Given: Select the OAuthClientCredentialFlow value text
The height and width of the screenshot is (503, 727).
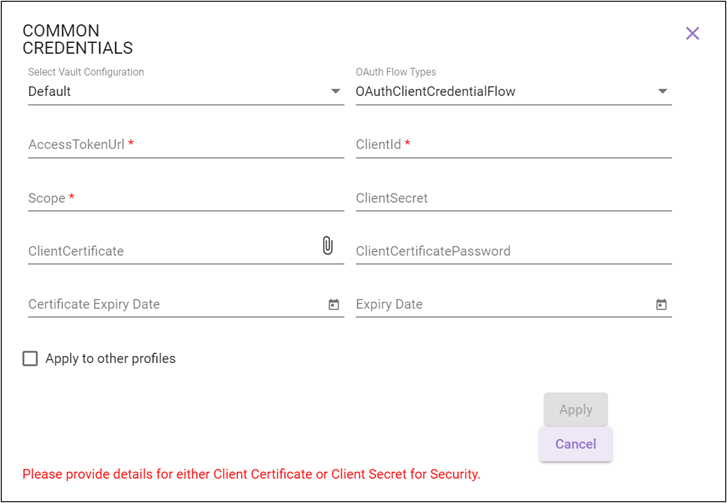Looking at the screenshot, I should coord(435,91).
